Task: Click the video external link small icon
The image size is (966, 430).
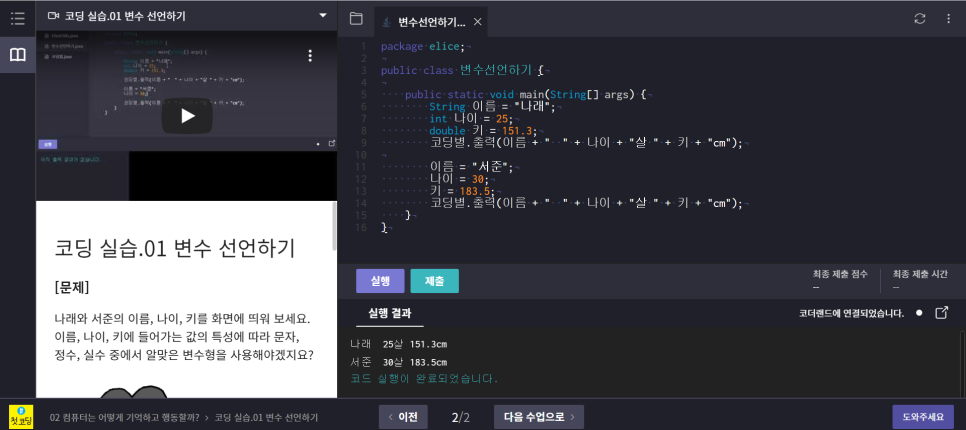Action: point(331,144)
